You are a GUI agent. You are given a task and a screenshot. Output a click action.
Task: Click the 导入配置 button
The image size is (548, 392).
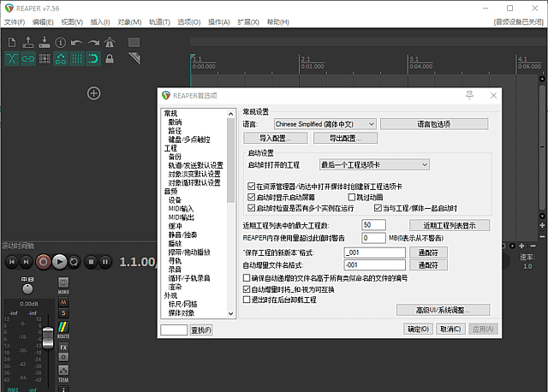click(276, 138)
